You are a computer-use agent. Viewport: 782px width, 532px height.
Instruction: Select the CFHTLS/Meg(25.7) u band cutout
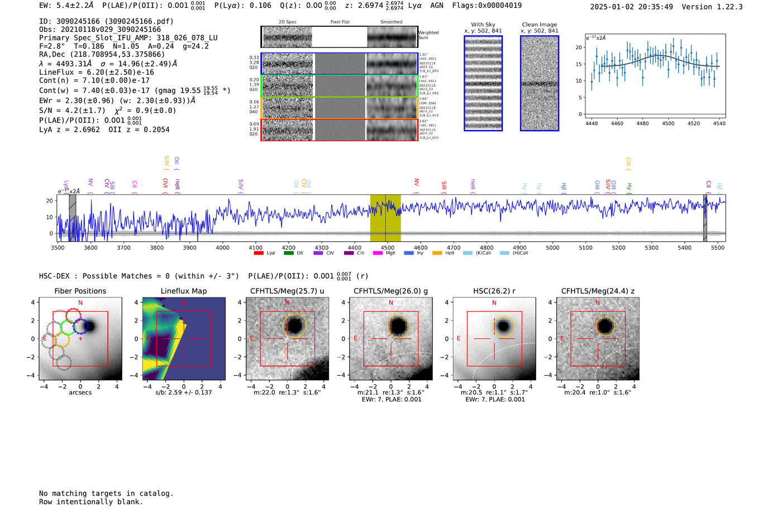[287, 339]
